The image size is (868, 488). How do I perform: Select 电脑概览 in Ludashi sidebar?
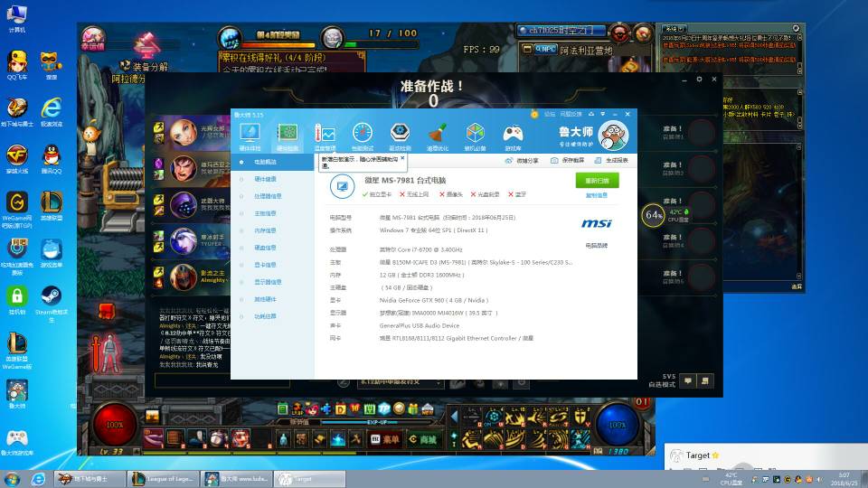coord(272,162)
